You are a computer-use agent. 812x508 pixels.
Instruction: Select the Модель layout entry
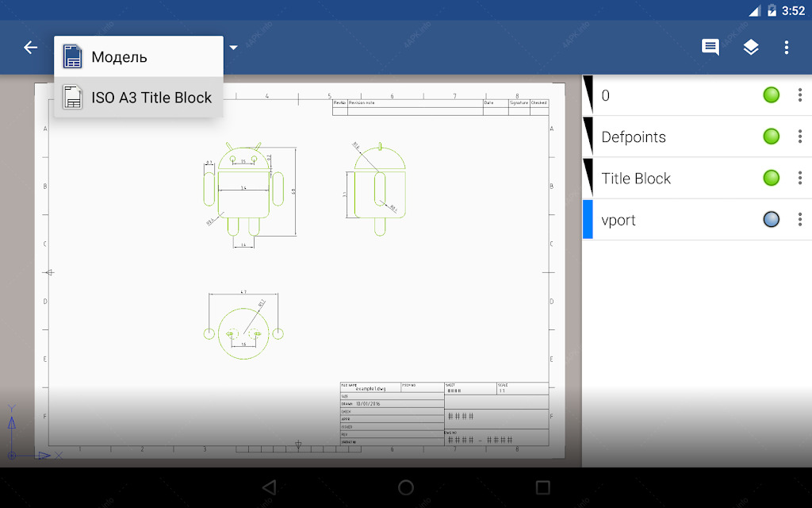click(x=139, y=56)
